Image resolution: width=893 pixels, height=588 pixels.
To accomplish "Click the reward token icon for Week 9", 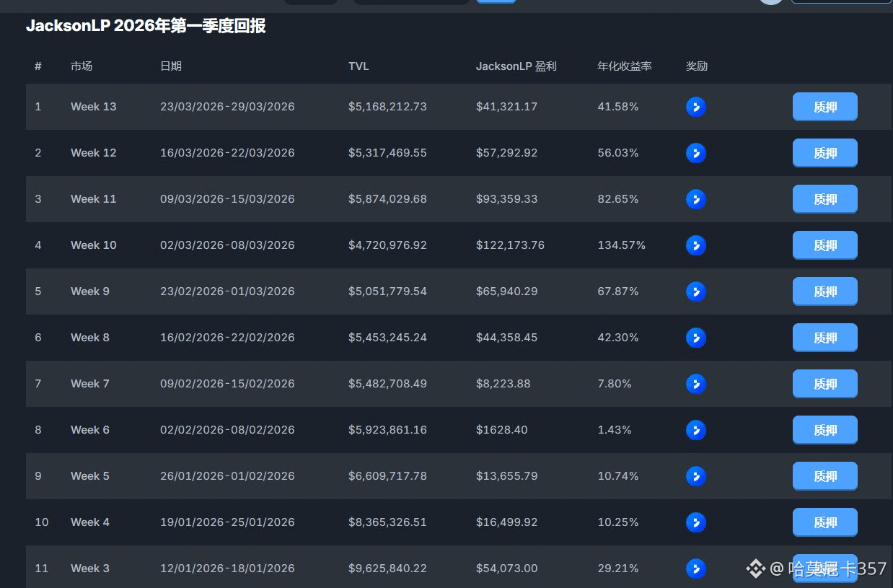I will coord(696,291).
